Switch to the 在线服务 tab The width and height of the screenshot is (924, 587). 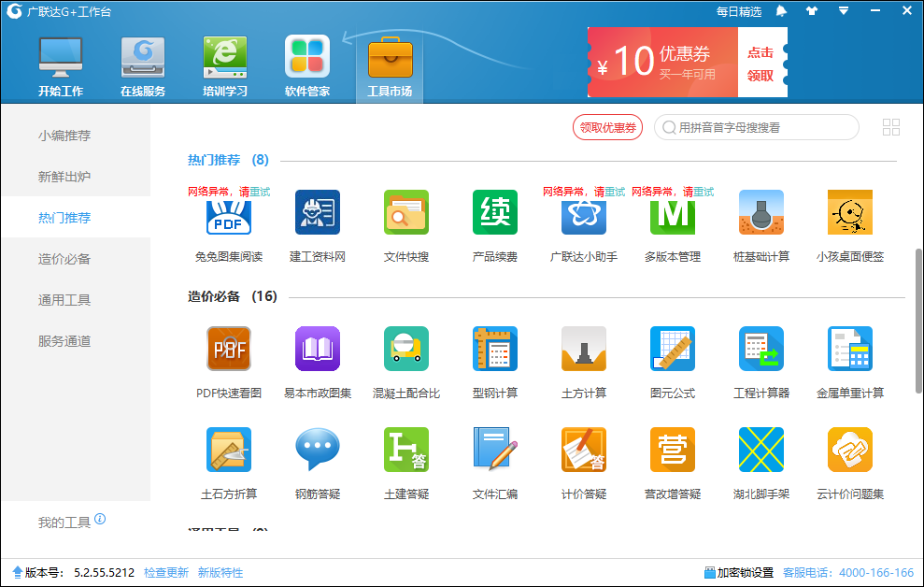tap(143, 66)
